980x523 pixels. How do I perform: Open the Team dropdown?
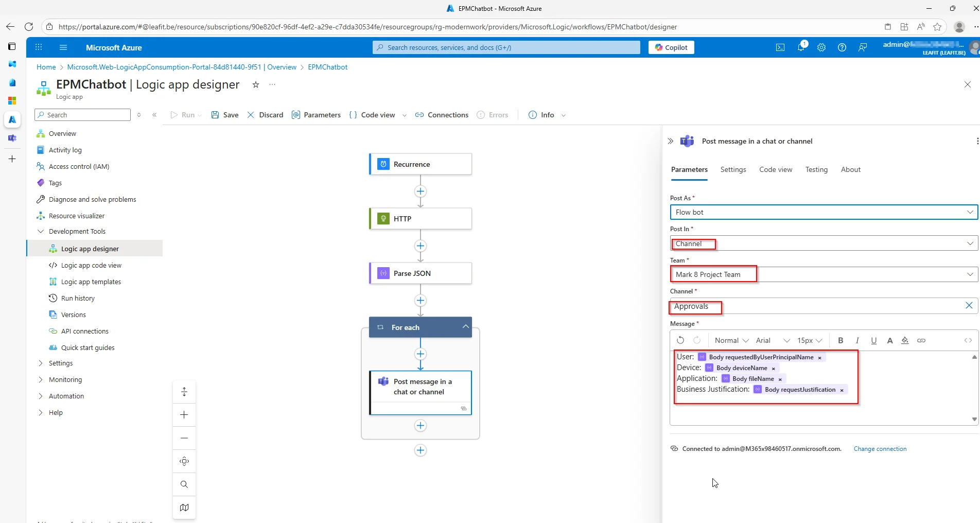(824, 274)
